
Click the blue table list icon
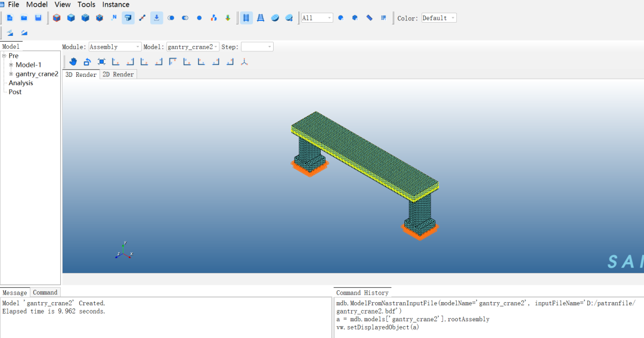[x=383, y=18]
